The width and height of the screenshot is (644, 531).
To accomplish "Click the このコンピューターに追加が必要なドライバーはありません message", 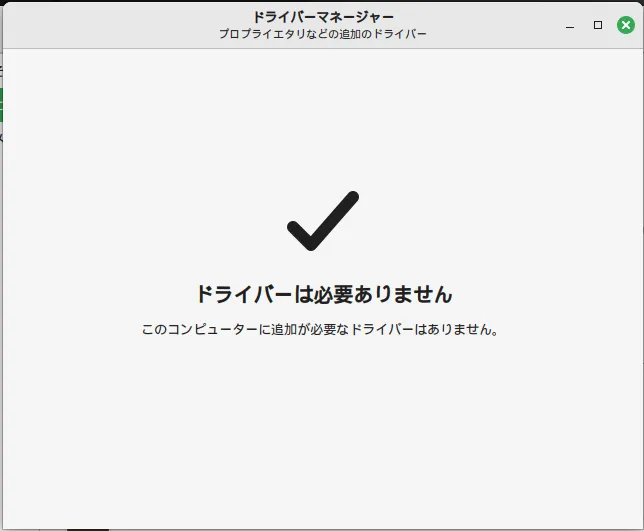I will tap(320, 329).
